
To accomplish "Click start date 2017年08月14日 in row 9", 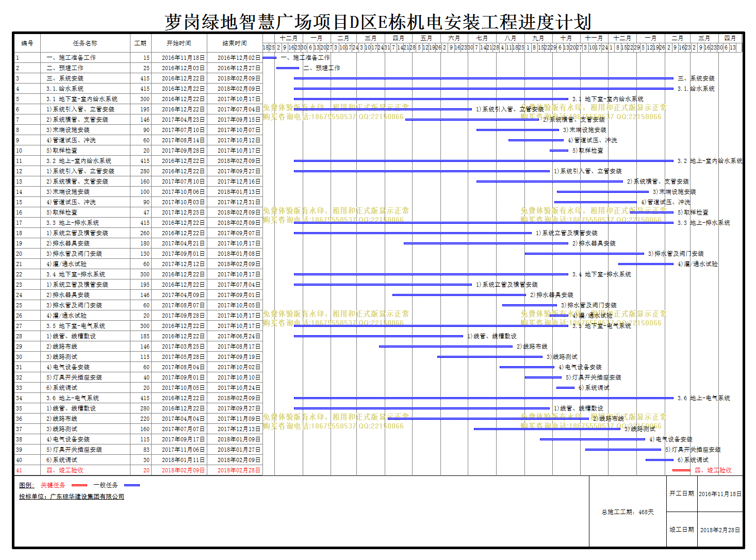I will (183, 140).
